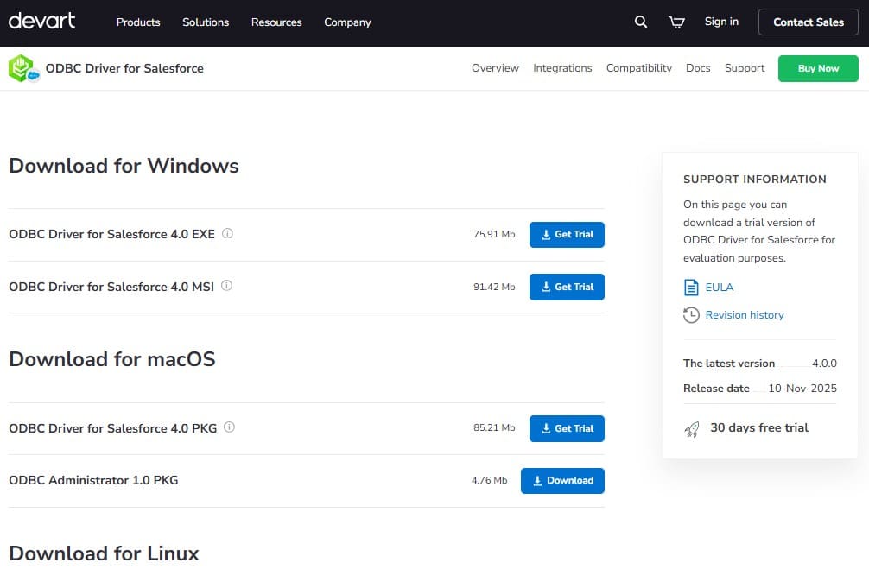Click the Buy Now button
The width and height of the screenshot is (869, 588).
pyautogui.click(x=817, y=67)
